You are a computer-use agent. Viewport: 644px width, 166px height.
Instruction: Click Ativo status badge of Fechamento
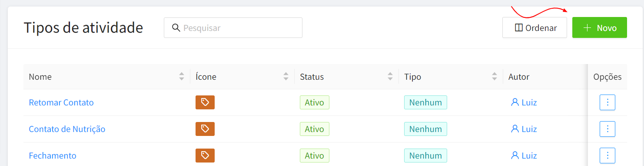[315, 156]
